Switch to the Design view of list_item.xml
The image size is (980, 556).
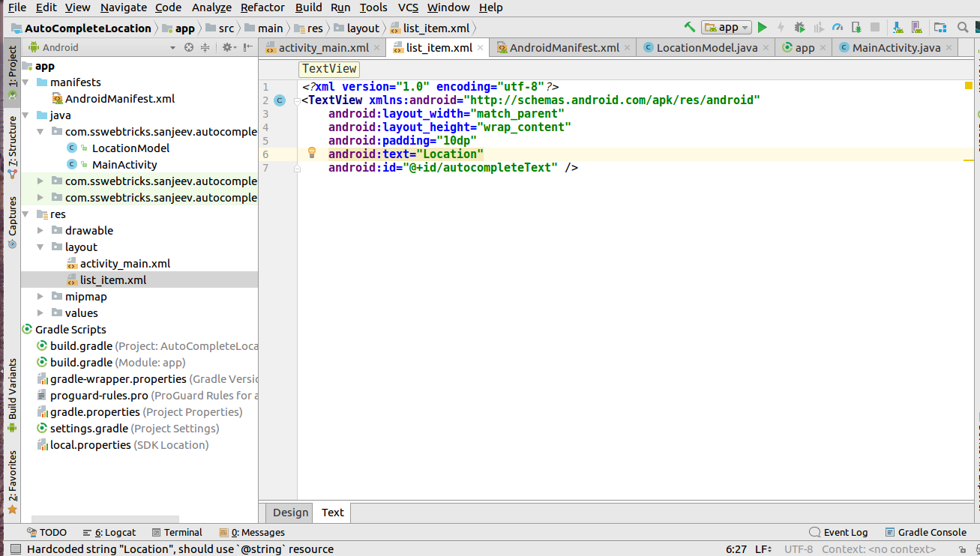point(289,513)
